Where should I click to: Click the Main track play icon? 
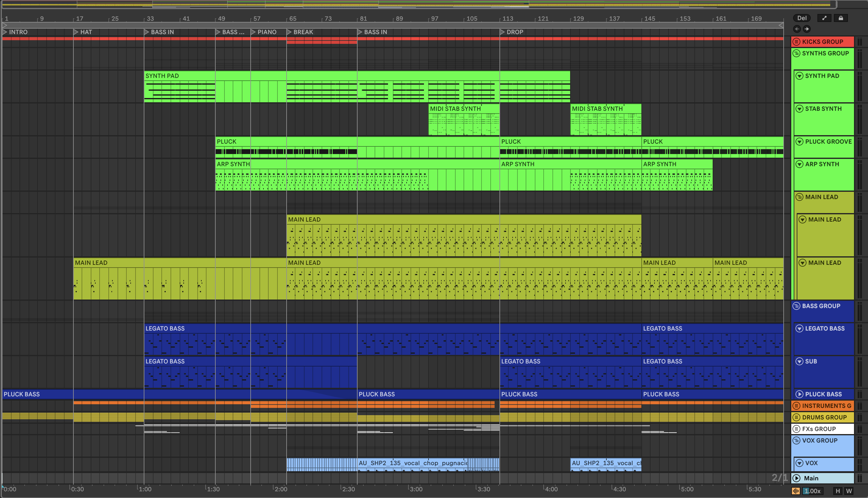[797, 478]
